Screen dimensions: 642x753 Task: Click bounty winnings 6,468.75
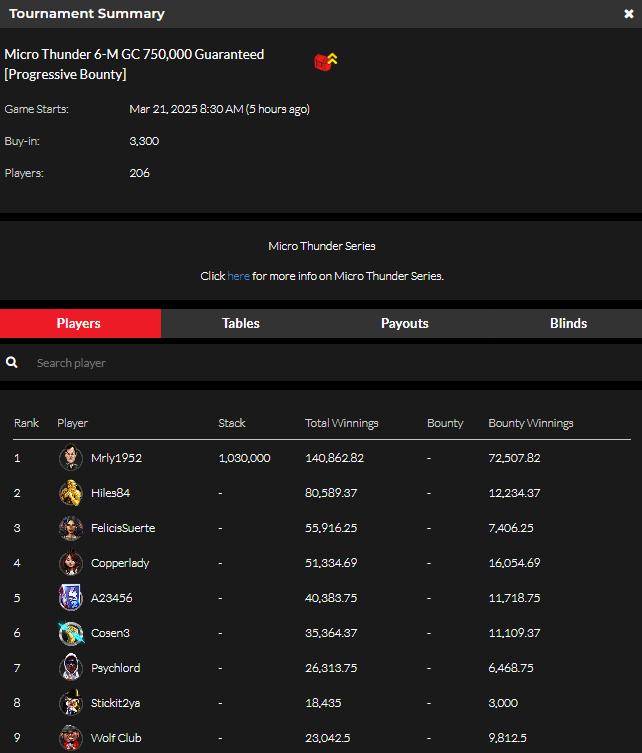click(x=511, y=668)
